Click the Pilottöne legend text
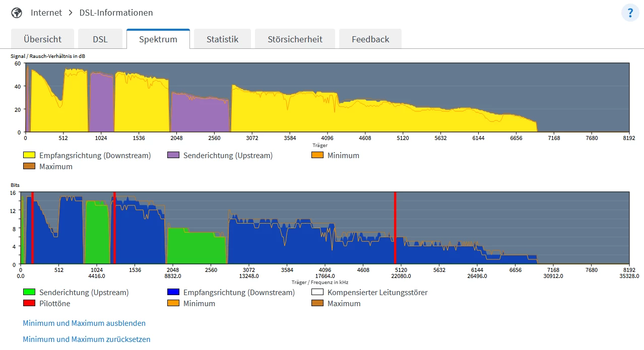This screenshot has width=644, height=350. pos(55,304)
